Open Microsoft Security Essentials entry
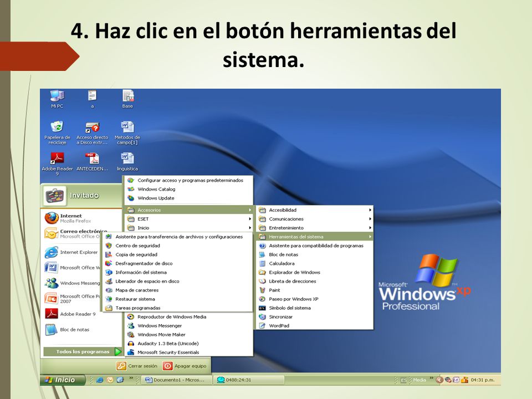This screenshot has height=399, width=532. pyautogui.click(x=188, y=352)
